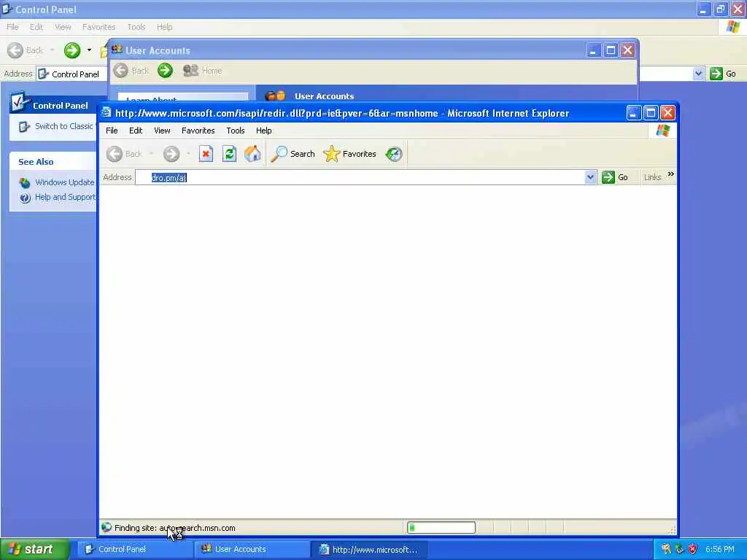
Task: Switch to User Accounts taskbar button
Action: pyautogui.click(x=252, y=549)
